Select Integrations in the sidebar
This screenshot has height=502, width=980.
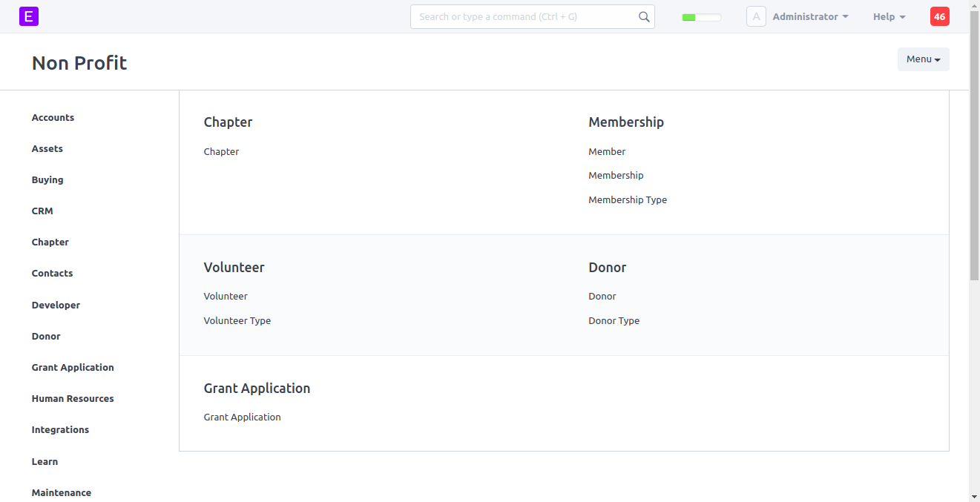[x=60, y=430]
